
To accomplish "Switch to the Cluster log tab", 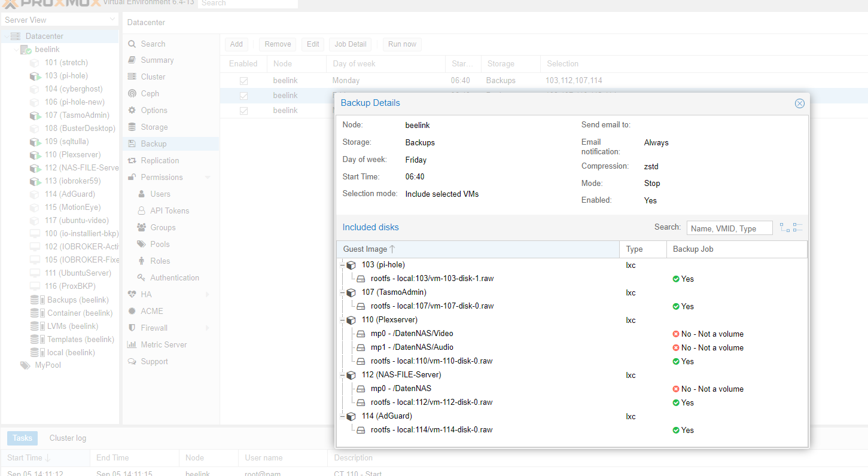I will [x=68, y=438].
